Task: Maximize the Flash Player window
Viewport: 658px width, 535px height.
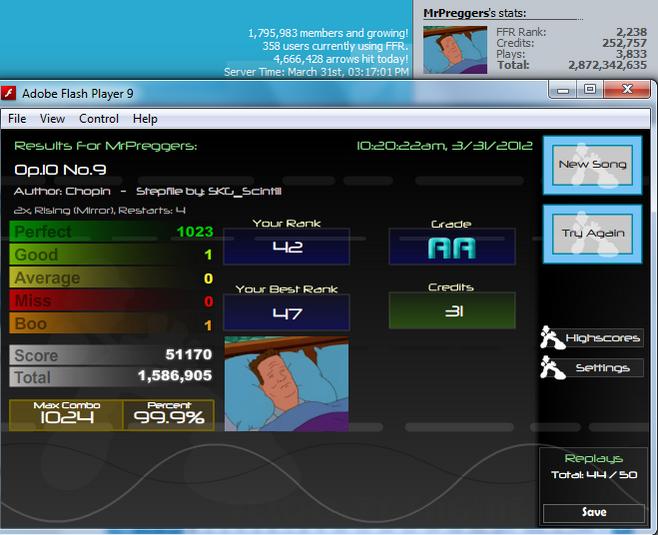Action: (590, 89)
